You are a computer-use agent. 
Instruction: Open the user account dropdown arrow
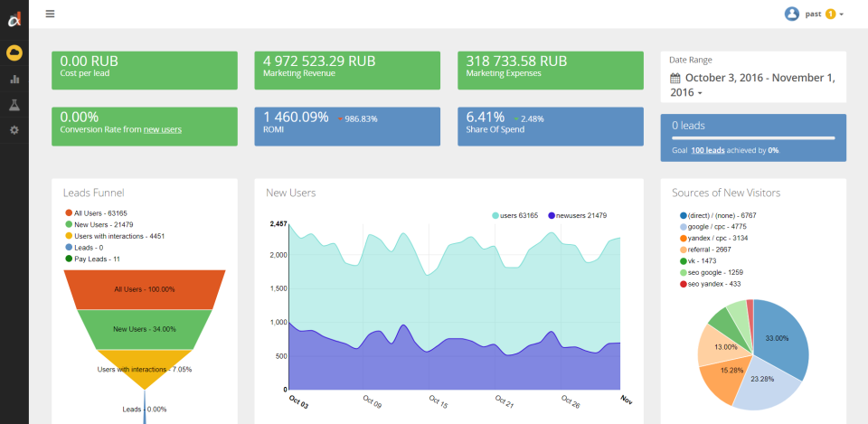tap(842, 14)
